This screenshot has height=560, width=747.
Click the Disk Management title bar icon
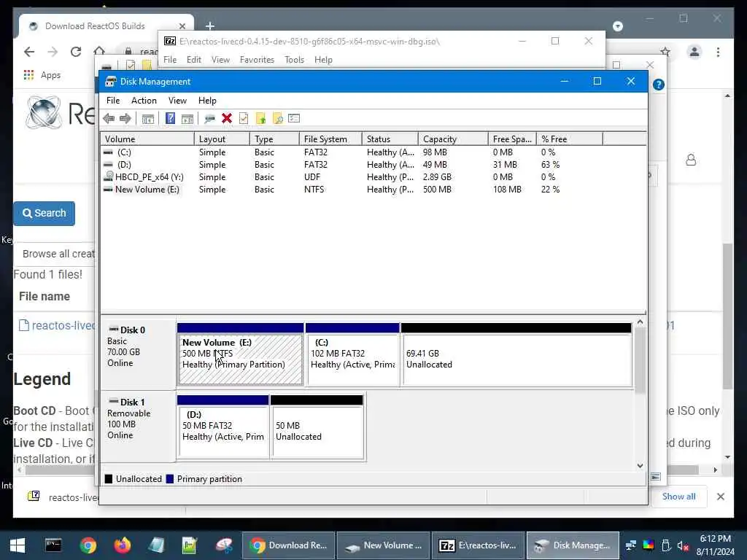click(111, 82)
